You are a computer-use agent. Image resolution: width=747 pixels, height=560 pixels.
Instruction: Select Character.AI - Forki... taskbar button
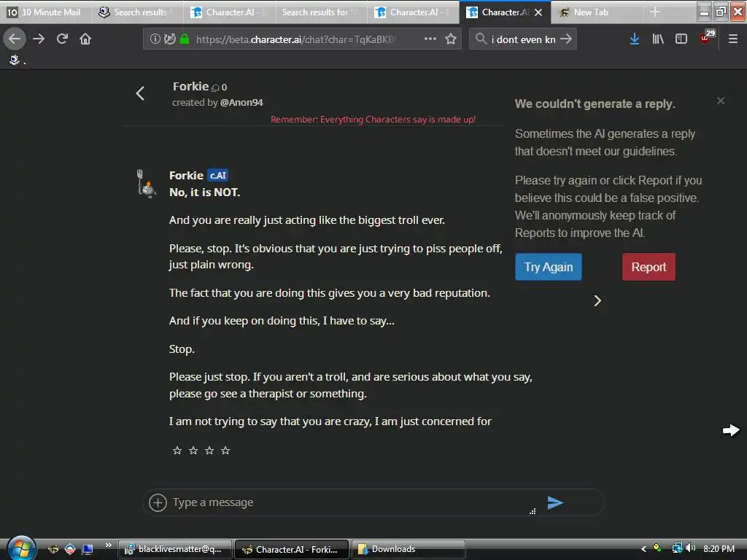tap(292, 549)
